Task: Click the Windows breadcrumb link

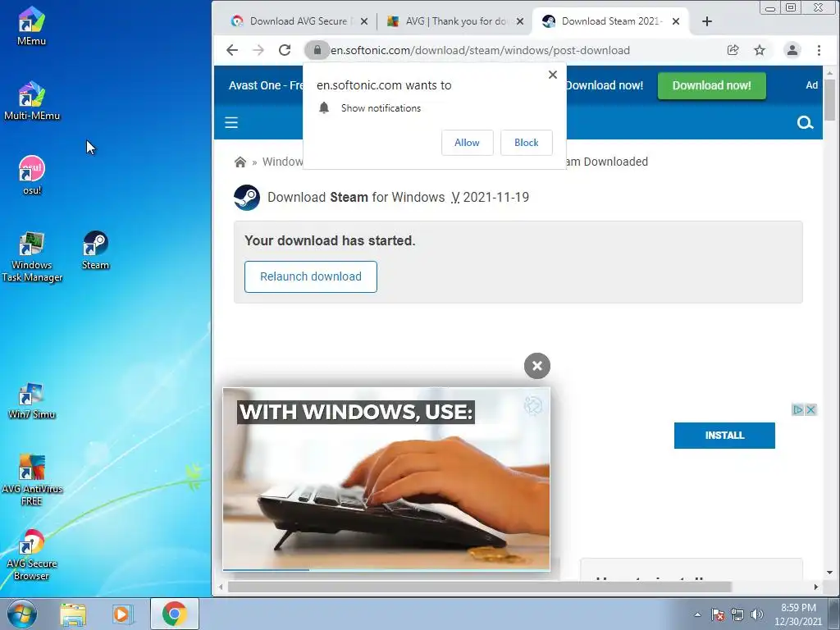Action: click(x=282, y=162)
